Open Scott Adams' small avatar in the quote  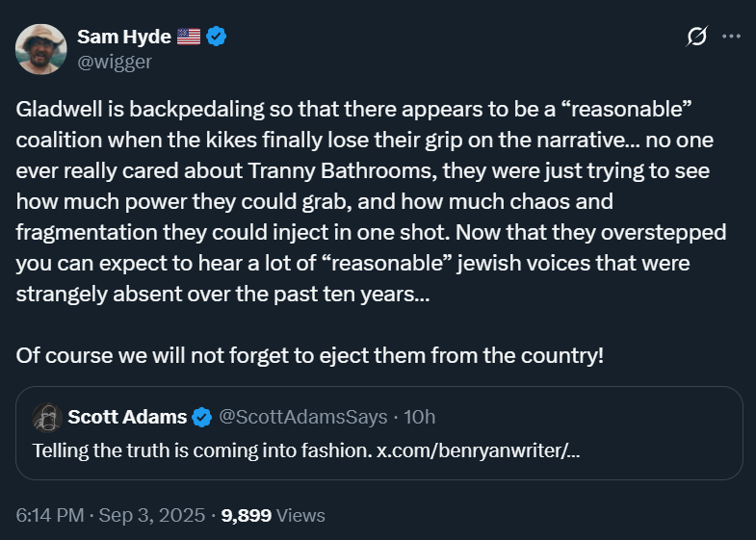point(47,418)
